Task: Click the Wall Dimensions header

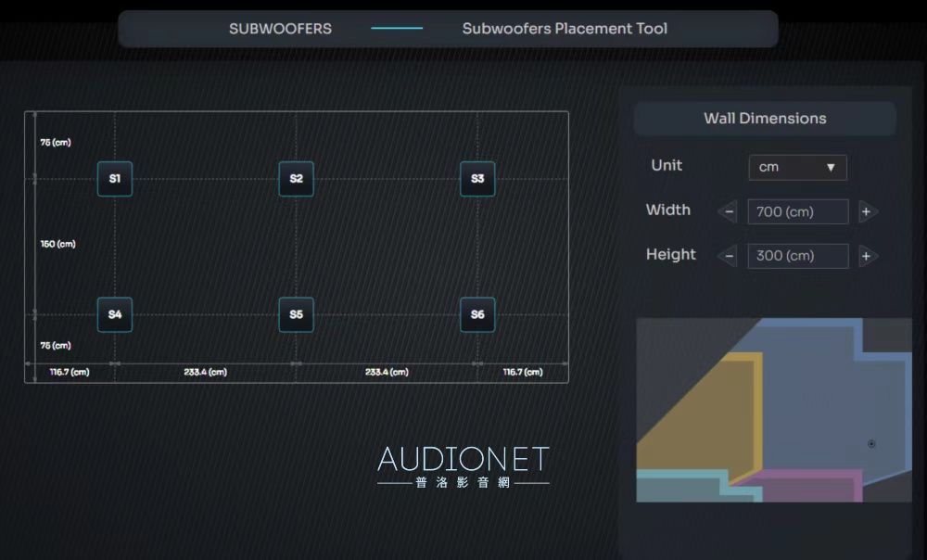Action: pyautogui.click(x=765, y=119)
